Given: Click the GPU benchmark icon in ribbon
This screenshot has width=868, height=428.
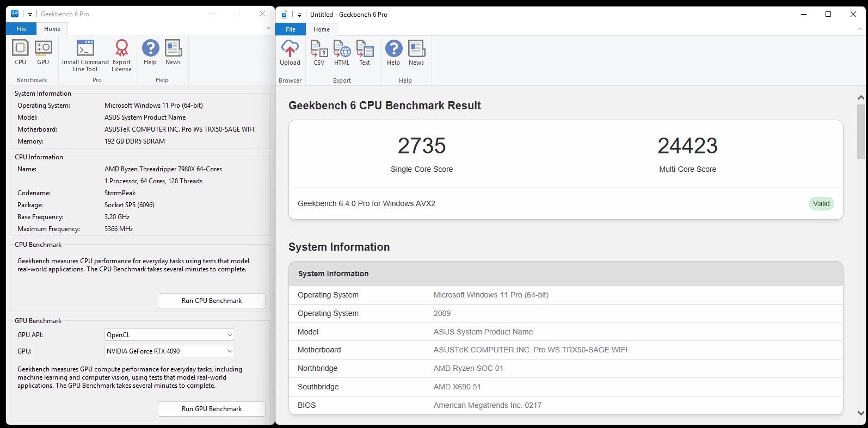Looking at the screenshot, I should tap(43, 53).
